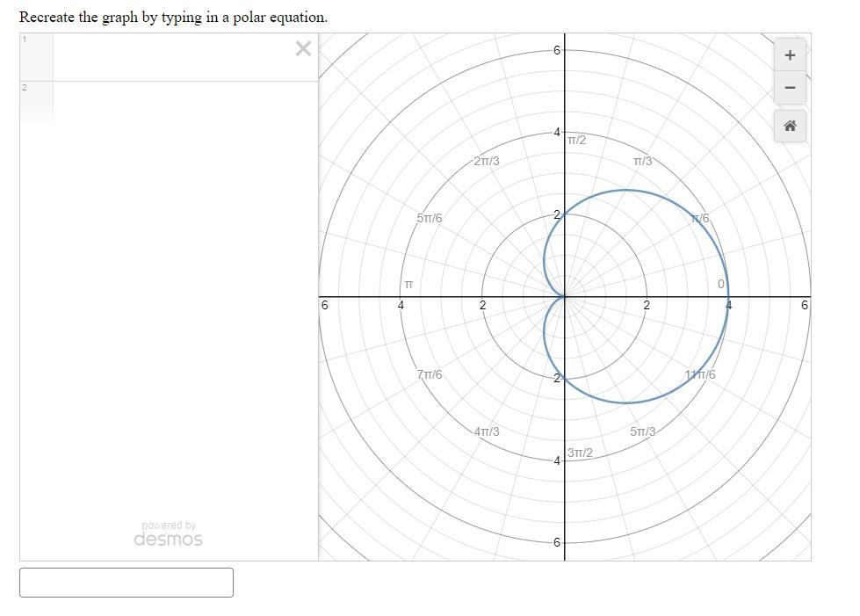
Task: Click the 11π/6 angle label
Action: point(700,375)
